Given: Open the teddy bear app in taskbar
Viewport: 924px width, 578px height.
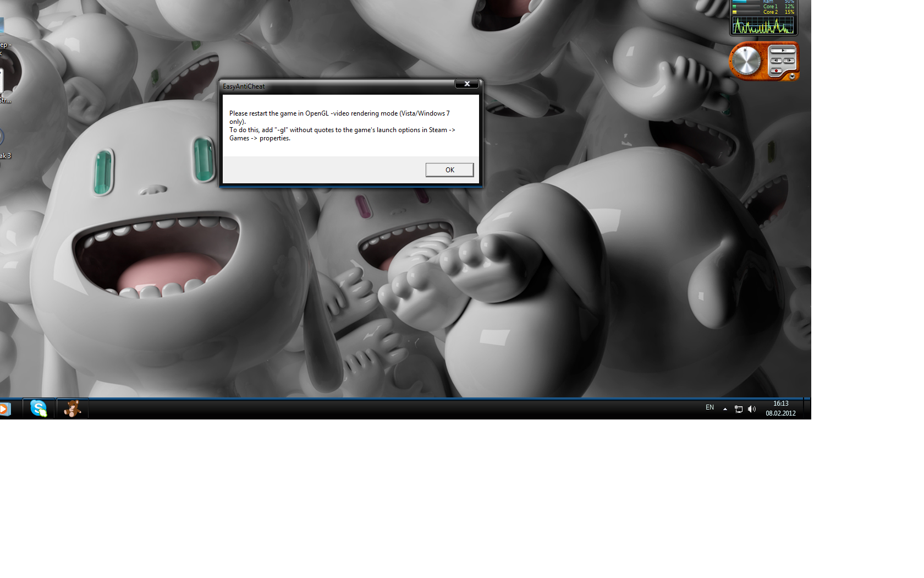Looking at the screenshot, I should click(72, 408).
